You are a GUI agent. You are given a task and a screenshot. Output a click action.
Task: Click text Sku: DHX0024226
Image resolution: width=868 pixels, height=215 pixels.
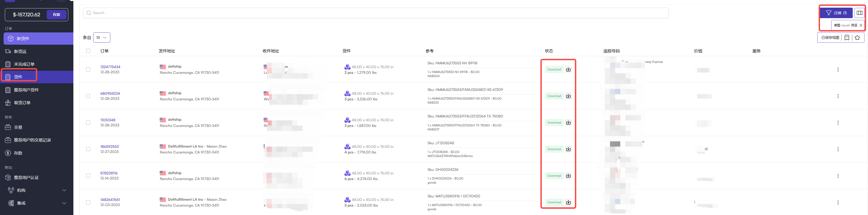pos(443,170)
